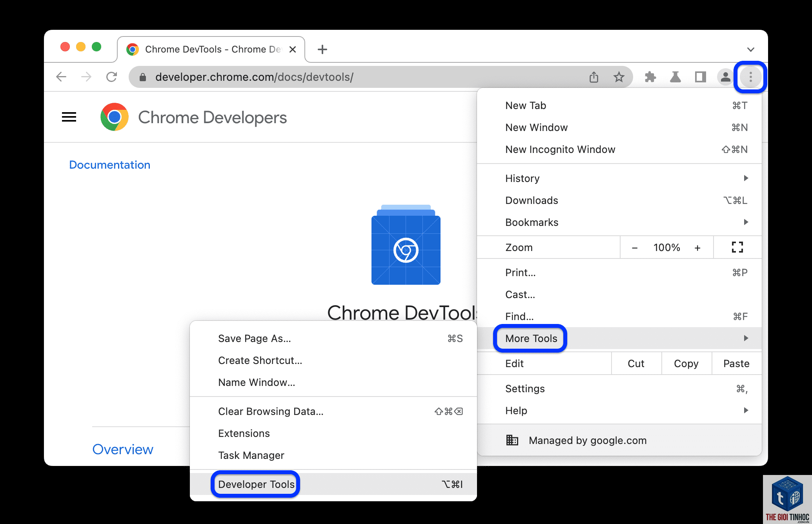This screenshot has width=812, height=524.
Task: View site info via the lock icon
Action: [143, 77]
